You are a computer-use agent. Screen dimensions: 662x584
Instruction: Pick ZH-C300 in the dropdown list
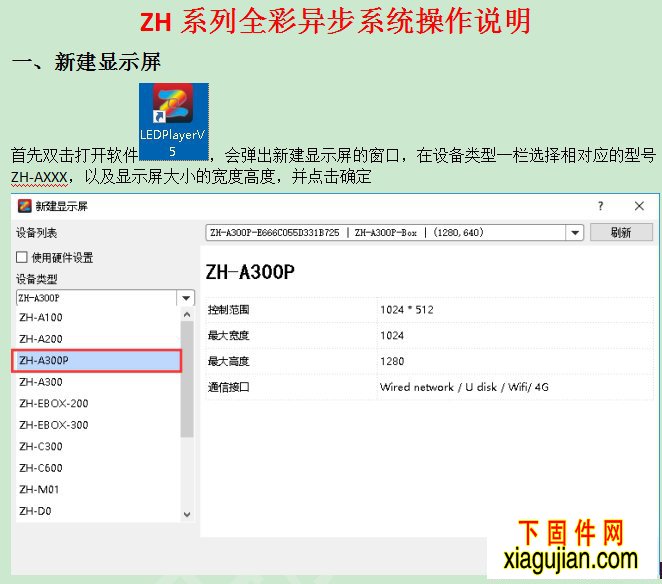(x=98, y=446)
